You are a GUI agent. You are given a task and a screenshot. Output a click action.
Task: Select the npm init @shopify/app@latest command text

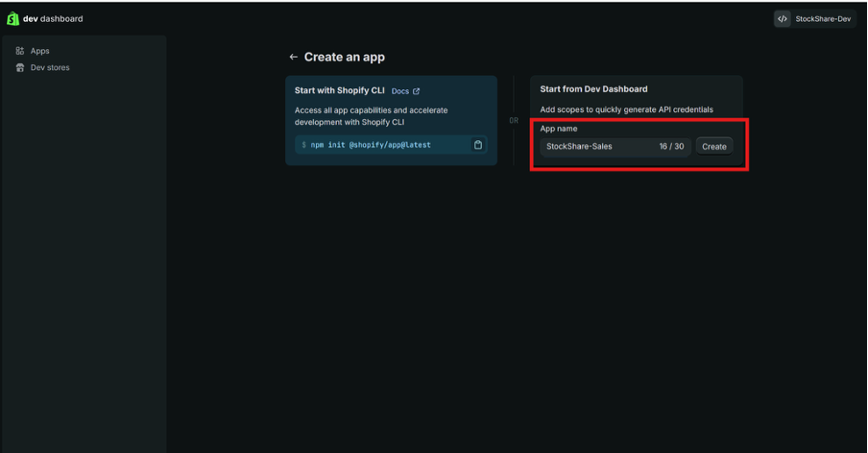pos(371,145)
